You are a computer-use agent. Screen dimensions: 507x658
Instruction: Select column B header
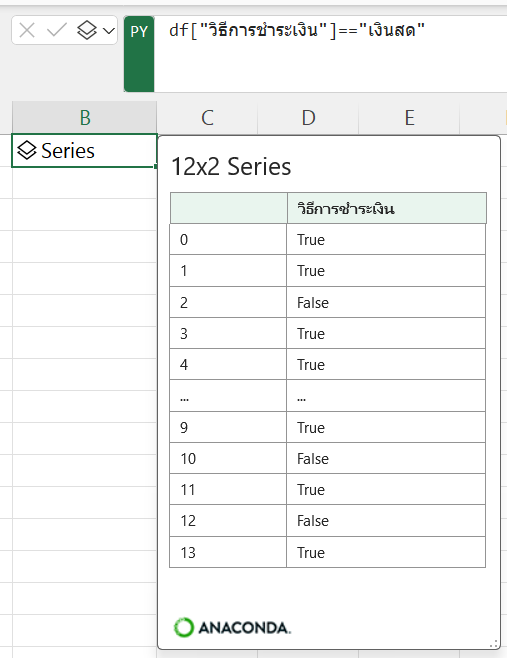(x=85, y=118)
